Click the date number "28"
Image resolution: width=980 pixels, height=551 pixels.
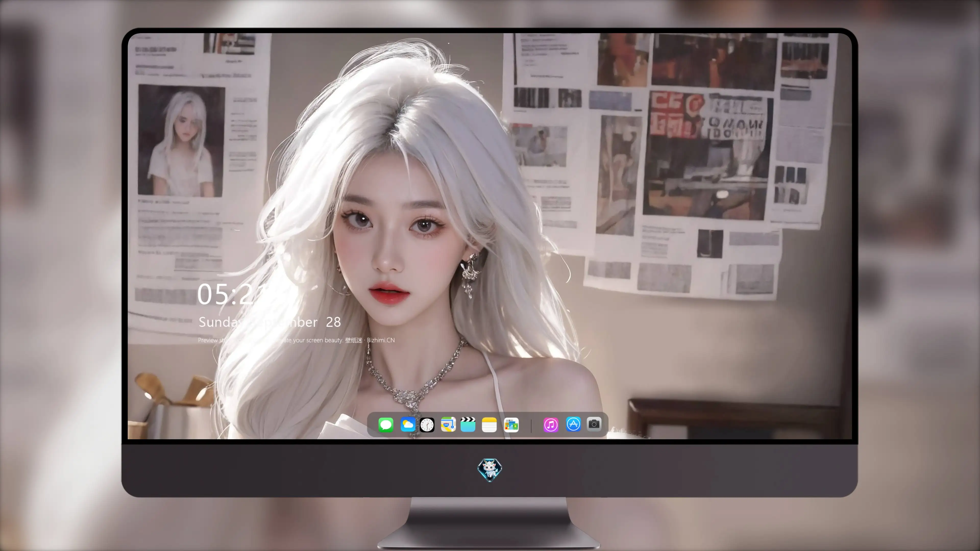coord(333,322)
